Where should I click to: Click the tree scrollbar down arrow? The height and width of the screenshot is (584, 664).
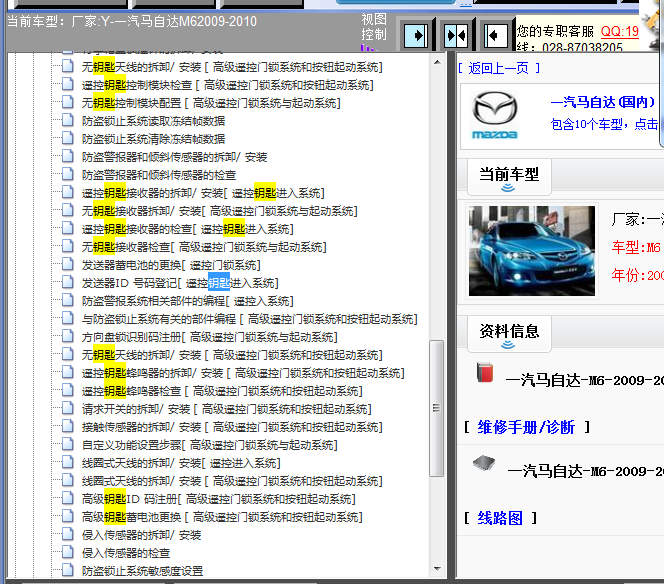(437, 569)
